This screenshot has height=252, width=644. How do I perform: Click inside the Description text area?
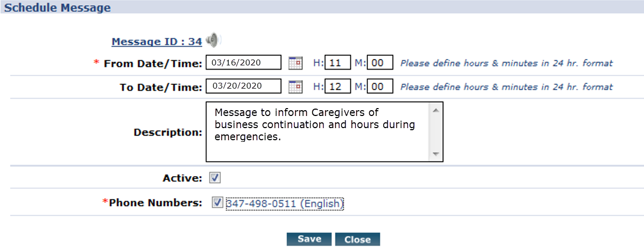[x=316, y=132]
